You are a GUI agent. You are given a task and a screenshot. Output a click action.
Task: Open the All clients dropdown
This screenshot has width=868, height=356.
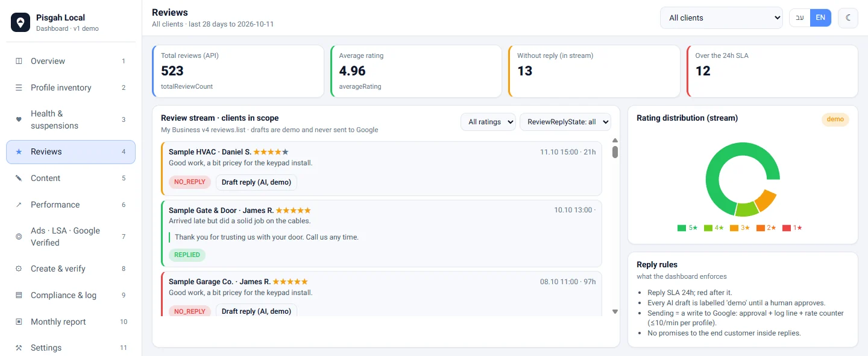coord(721,17)
